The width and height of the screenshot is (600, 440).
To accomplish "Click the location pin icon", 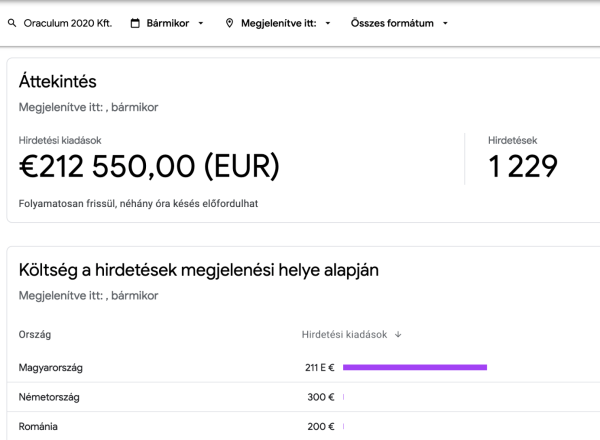I will pyautogui.click(x=229, y=23).
